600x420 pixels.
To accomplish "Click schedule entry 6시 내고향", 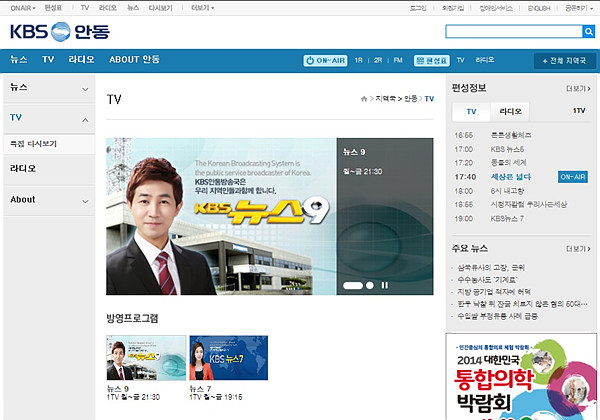I will pos(507,190).
